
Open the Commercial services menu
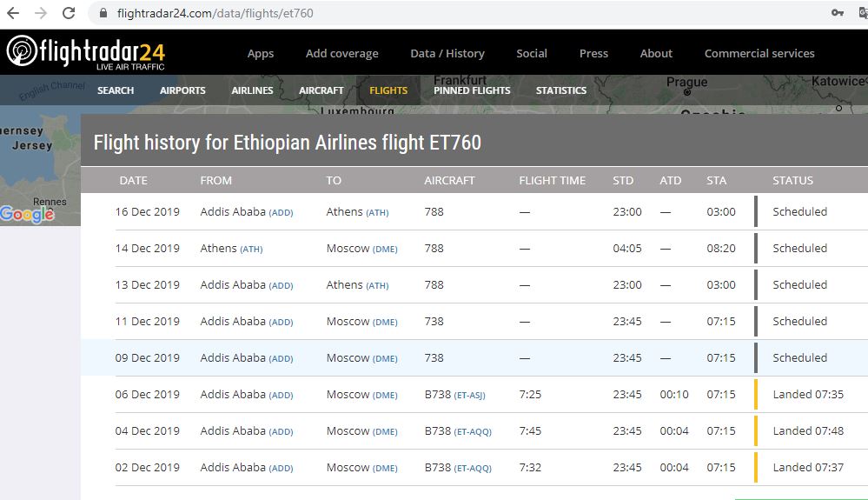(x=759, y=54)
